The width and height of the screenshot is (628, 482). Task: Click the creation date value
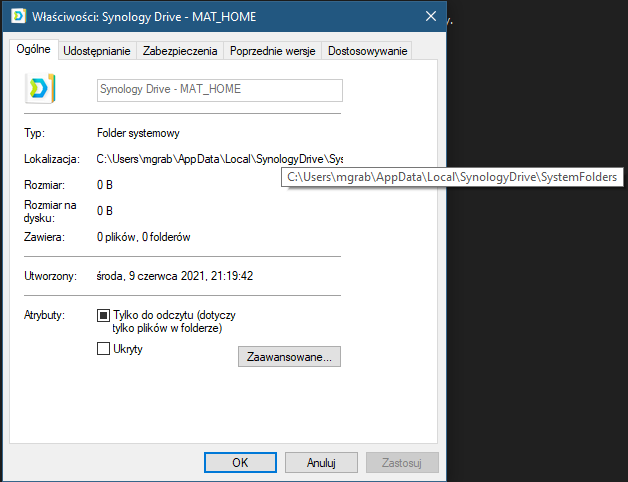coord(175,276)
